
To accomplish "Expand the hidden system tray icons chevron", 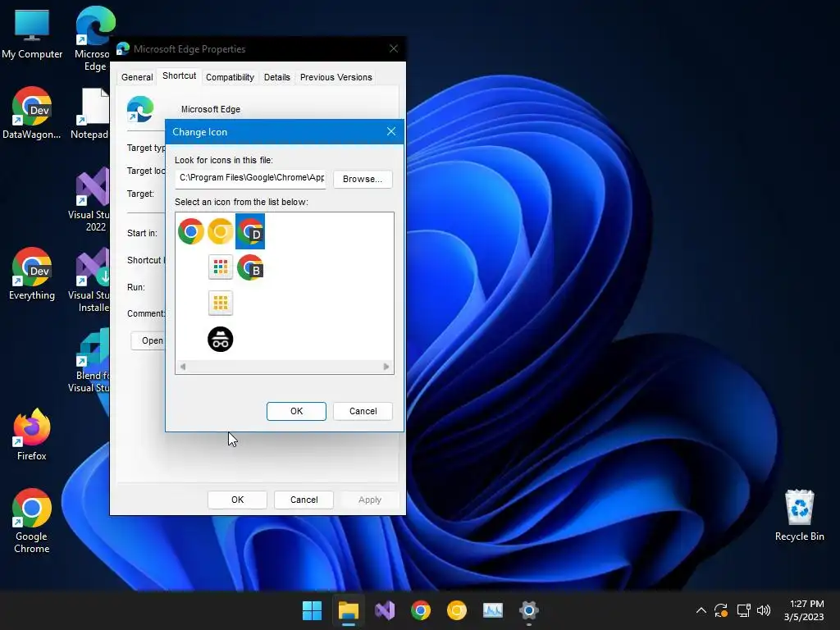I will 701,610.
